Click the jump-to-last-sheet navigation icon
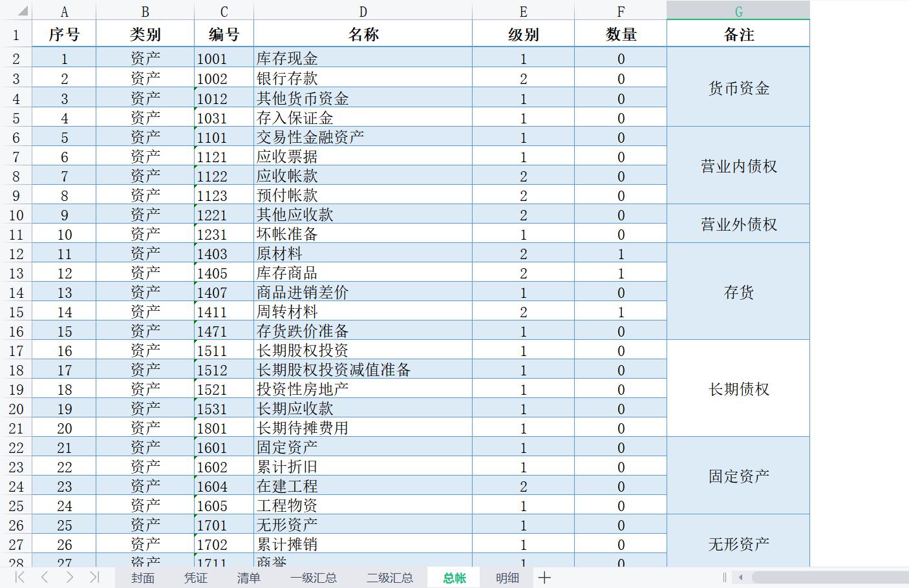The width and height of the screenshot is (909, 588). [96, 578]
